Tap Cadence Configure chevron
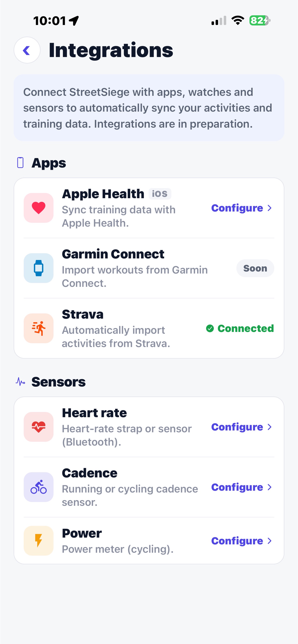This screenshot has height=644, width=298. pos(269,487)
